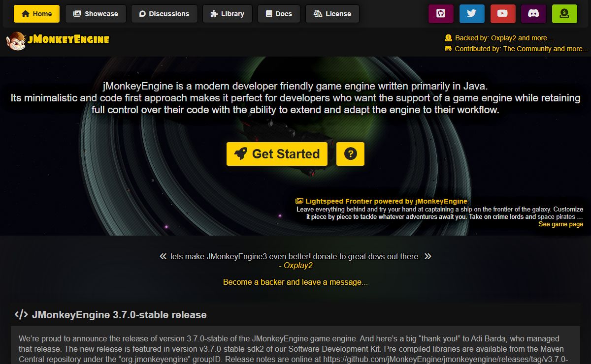
Task: Click the Oxplay2 backer name
Action: (298, 266)
